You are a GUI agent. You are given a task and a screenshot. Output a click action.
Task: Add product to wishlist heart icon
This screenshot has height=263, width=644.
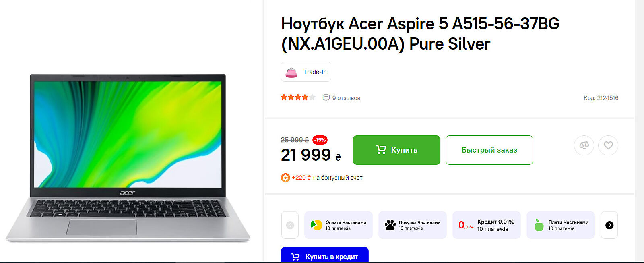point(608,145)
